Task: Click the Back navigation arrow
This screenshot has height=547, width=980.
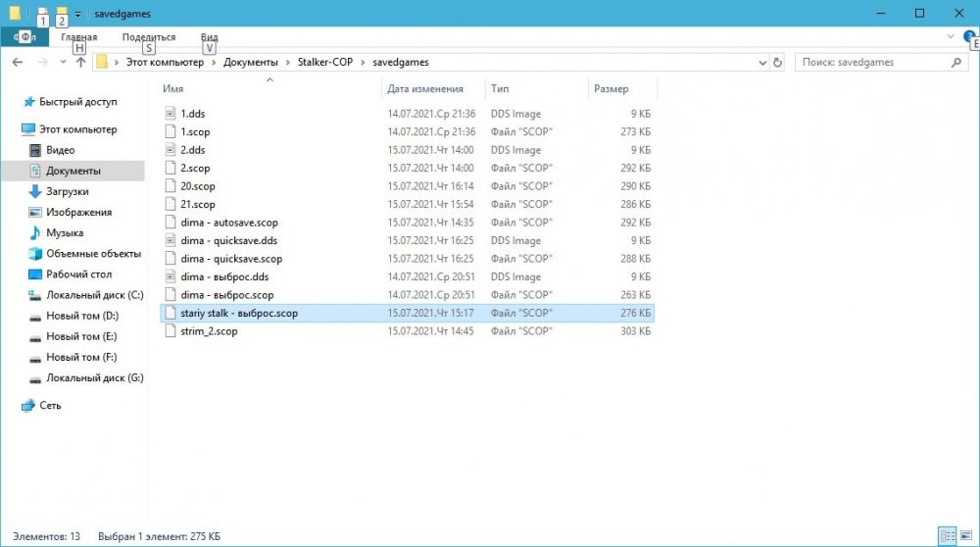Action: (17, 62)
